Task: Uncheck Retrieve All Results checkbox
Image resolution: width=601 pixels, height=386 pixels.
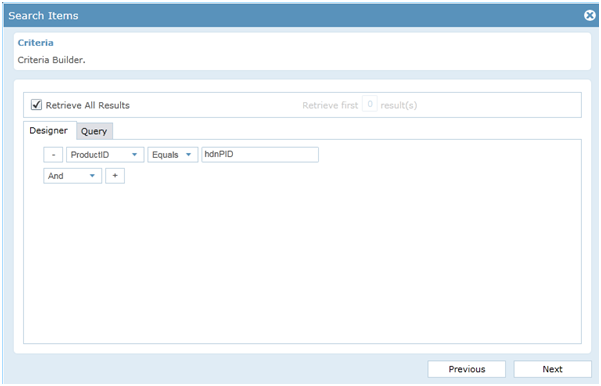Action: coord(36,105)
